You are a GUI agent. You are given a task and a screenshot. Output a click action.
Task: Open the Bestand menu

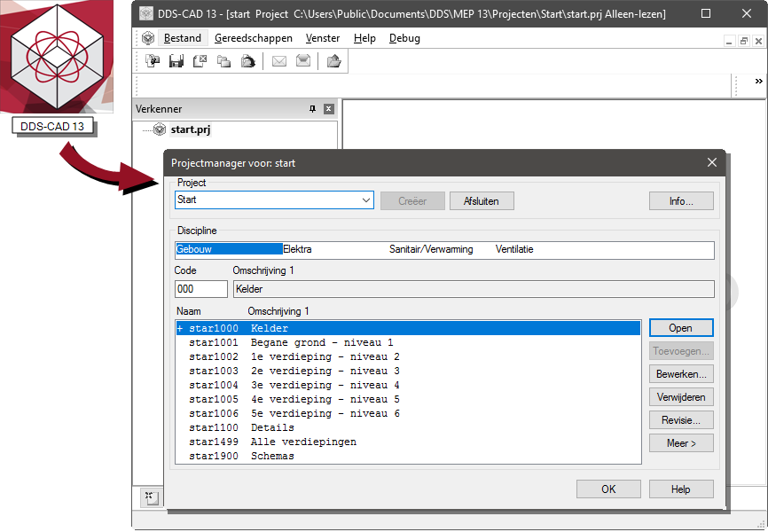tap(183, 38)
